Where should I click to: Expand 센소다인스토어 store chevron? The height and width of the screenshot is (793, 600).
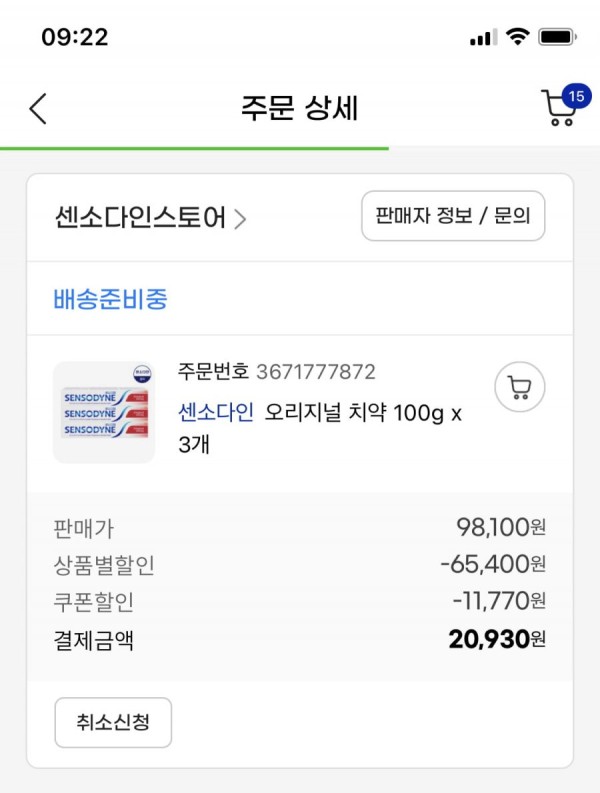[x=240, y=219]
